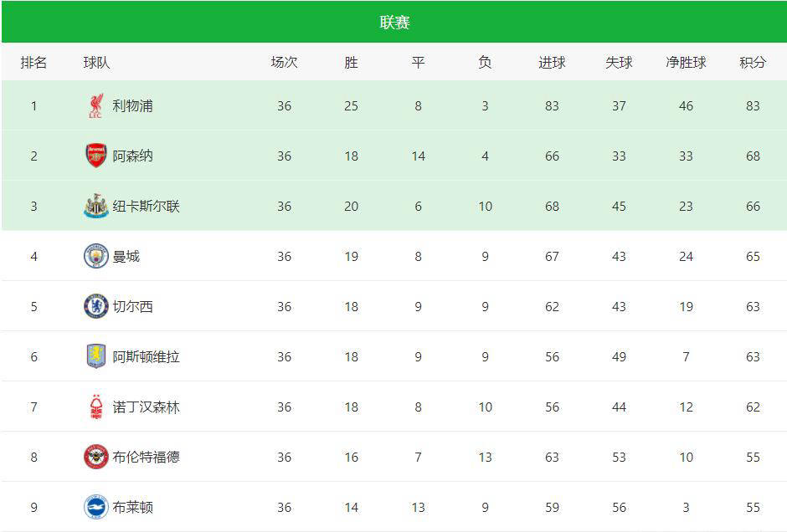The image size is (787, 532).
Task: Open the Manchester City badge icon
Action: (x=96, y=256)
